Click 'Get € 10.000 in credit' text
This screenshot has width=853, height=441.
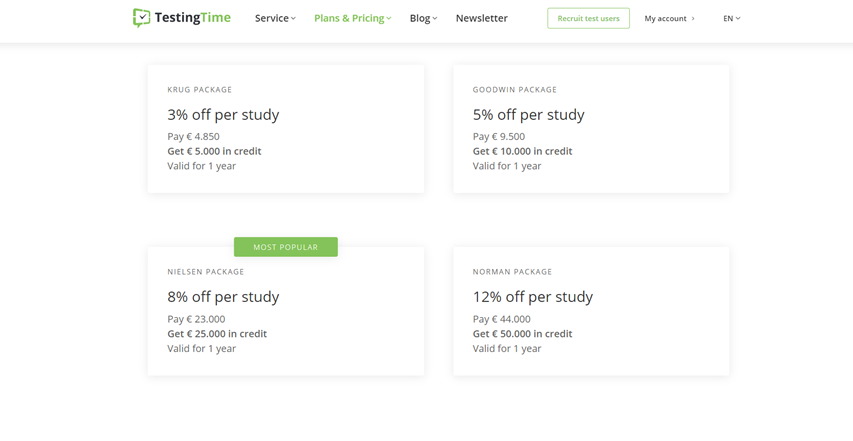pyautogui.click(x=522, y=151)
